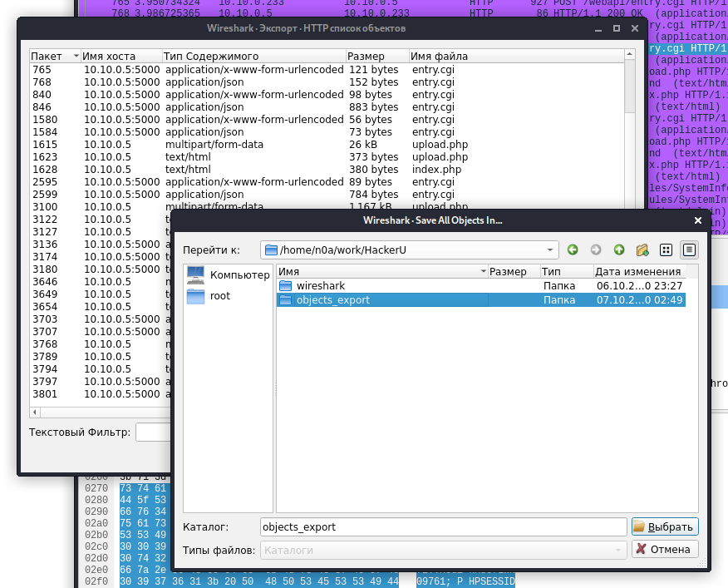Open the wireshark folder
The image size is (728, 588).
click(x=481, y=286)
